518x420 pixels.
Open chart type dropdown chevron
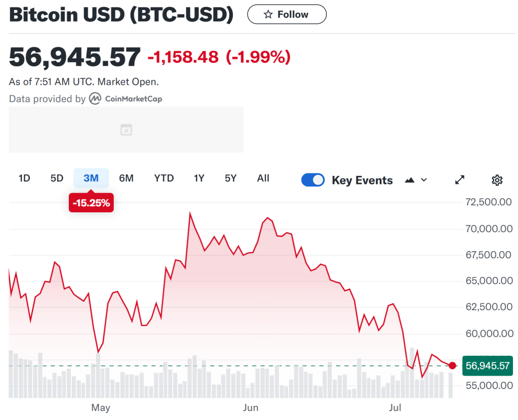[x=424, y=180]
